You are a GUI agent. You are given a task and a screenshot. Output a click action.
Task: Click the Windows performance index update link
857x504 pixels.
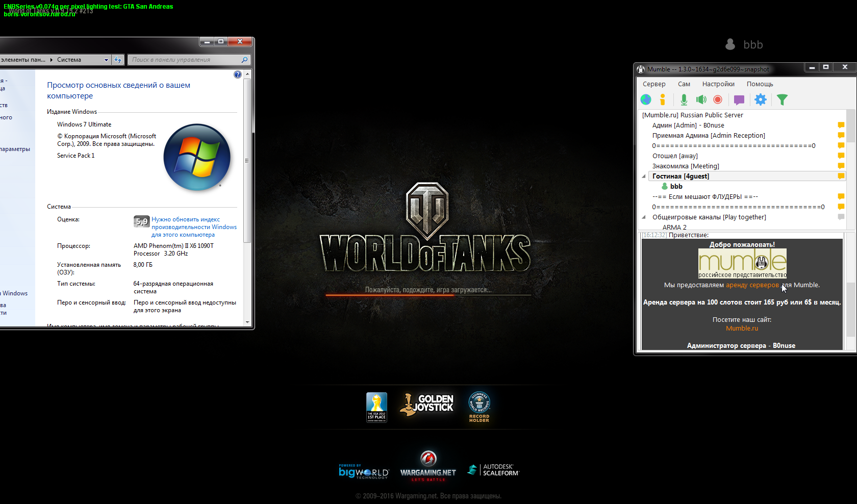194,227
